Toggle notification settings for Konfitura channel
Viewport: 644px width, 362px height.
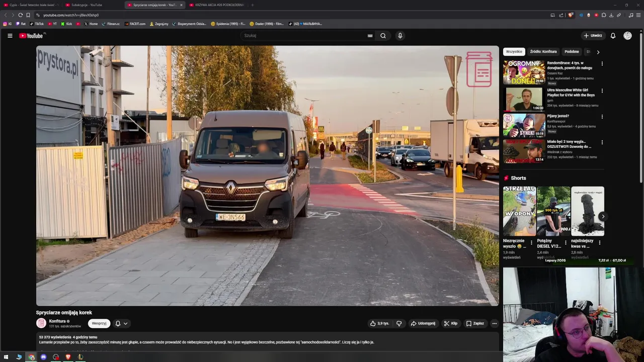pos(121,323)
